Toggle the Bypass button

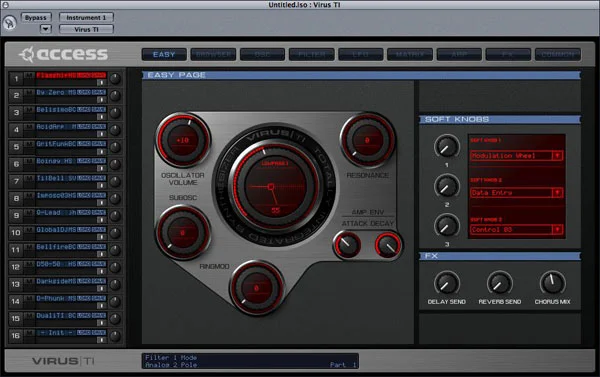coord(36,18)
